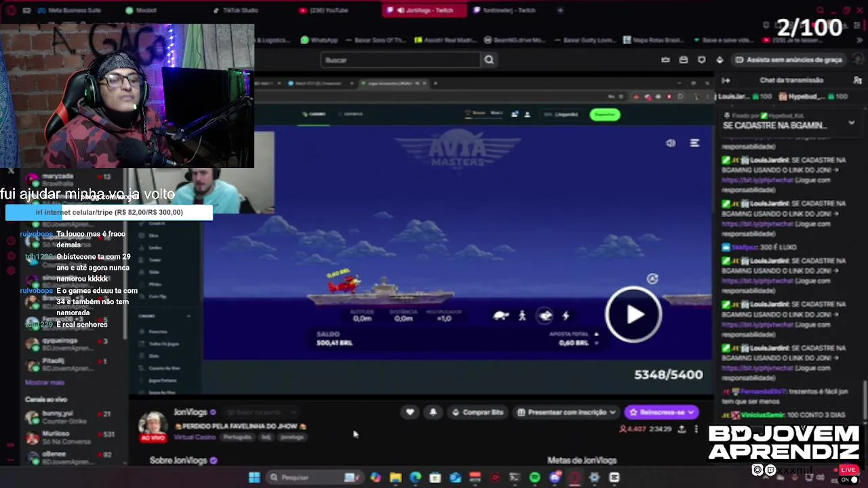The image size is (868, 488).
Task: Open bunny_yui live channel in sidebar
Action: tap(68, 417)
